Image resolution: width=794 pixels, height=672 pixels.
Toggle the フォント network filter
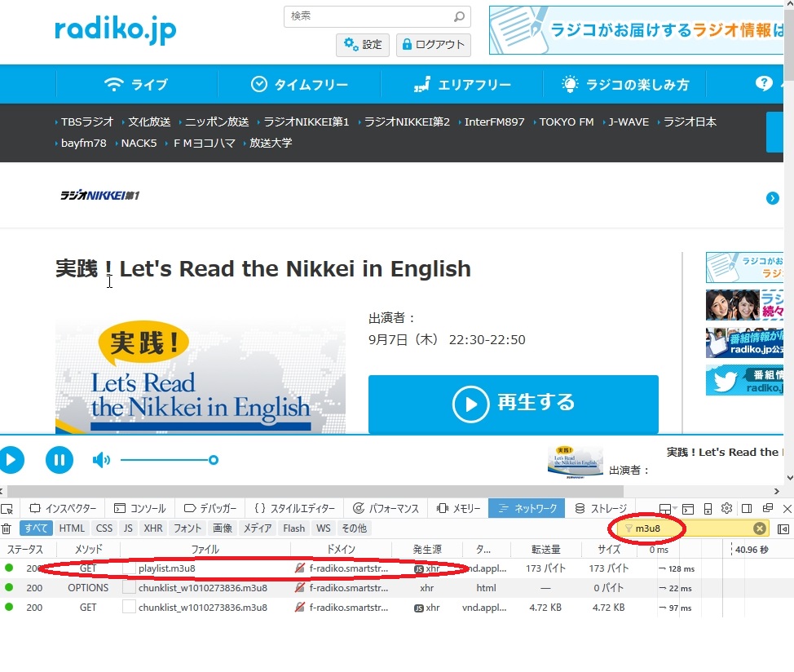[x=187, y=528]
